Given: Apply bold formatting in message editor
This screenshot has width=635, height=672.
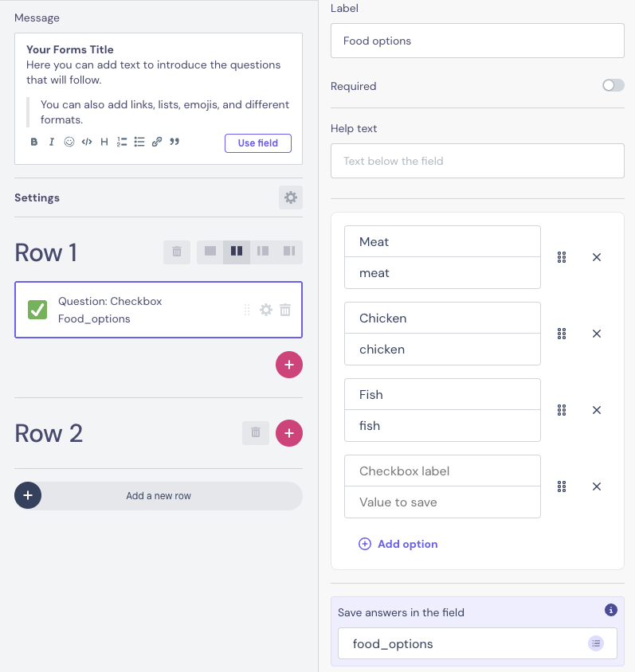Looking at the screenshot, I should pyautogui.click(x=34, y=143).
